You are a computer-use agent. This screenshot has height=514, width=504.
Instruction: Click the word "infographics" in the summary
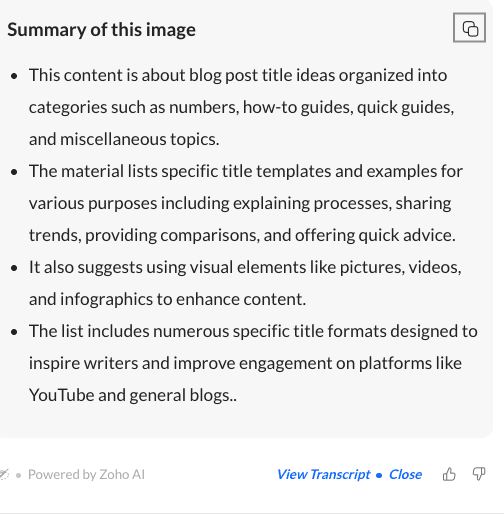click(106, 299)
